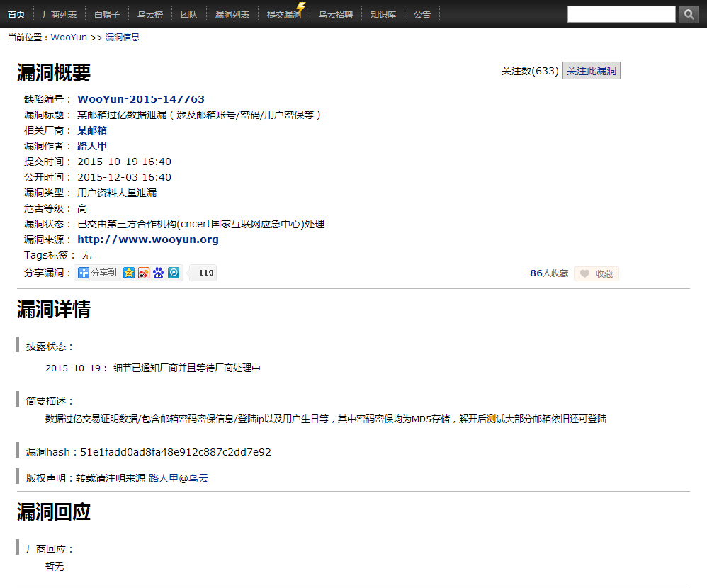
Task: Click the vulnerability type 用户资料大量泄漏
Action: pyautogui.click(x=117, y=193)
